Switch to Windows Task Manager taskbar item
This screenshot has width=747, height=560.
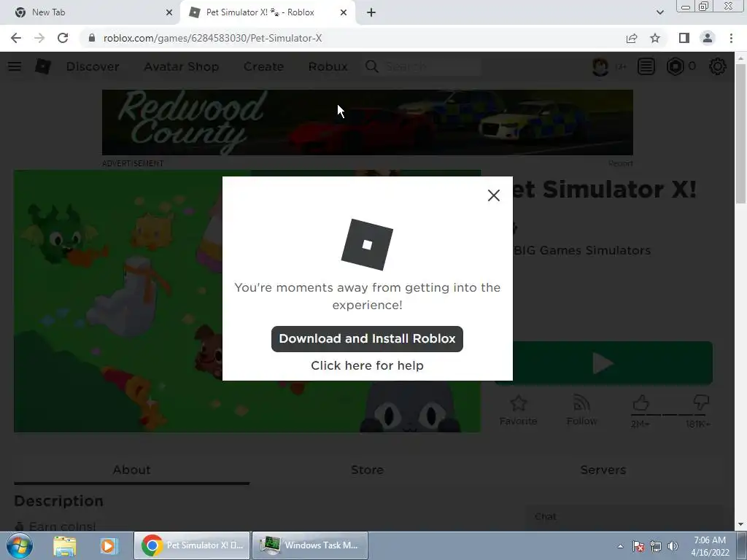coord(309,545)
